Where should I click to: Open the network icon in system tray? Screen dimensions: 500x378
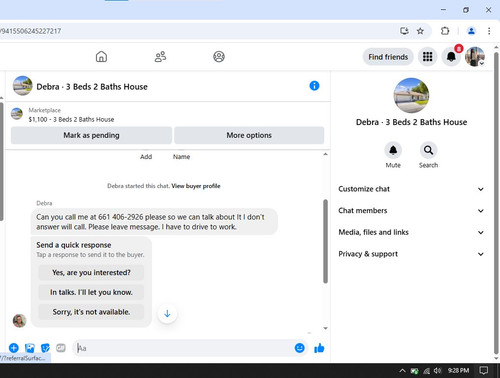pyautogui.click(x=427, y=371)
